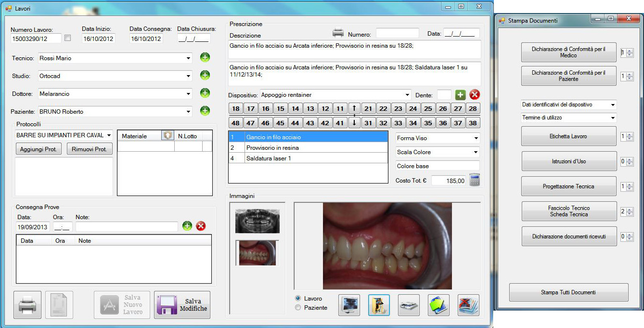This screenshot has height=328, width=644.
Task: Open the calculator icon next to Costo Tot.
Action: [475, 180]
